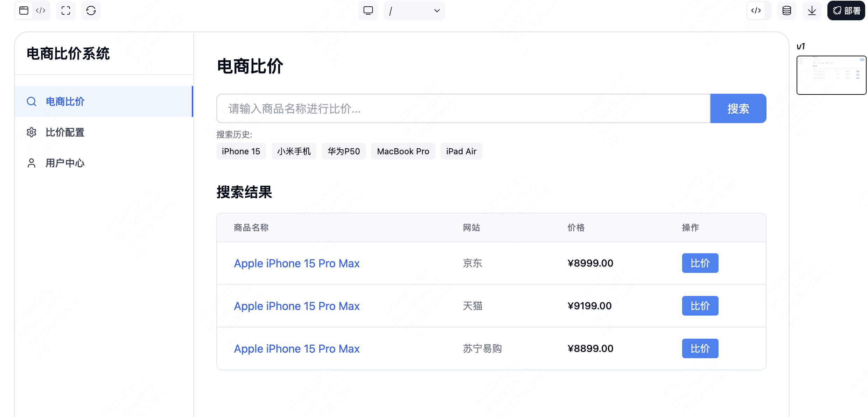Select the iPhone 15 search history tag

coord(241,151)
